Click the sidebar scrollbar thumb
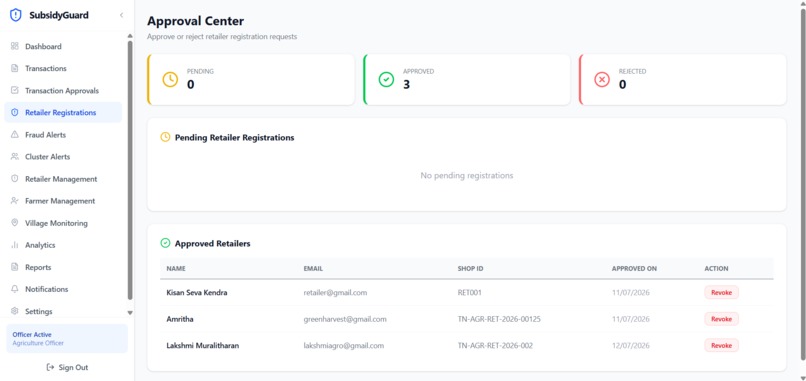This screenshot has height=381, width=806. tap(130, 170)
